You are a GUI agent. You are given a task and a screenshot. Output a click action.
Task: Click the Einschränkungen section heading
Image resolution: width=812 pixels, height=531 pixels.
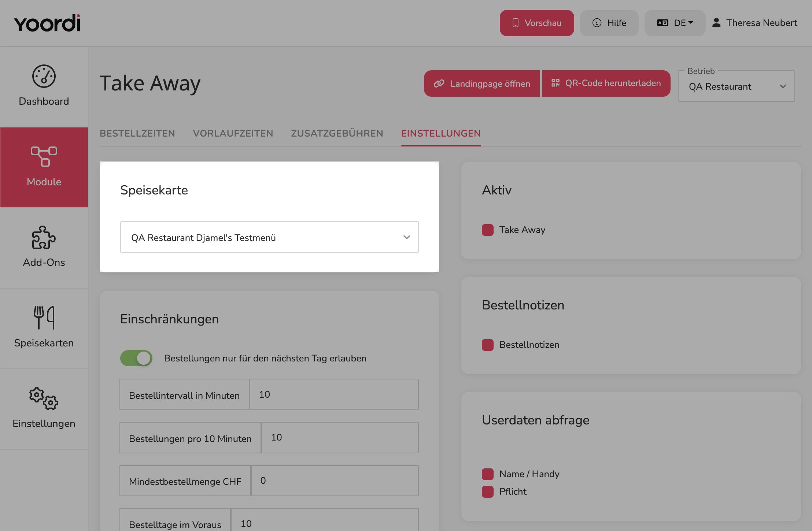tap(169, 319)
